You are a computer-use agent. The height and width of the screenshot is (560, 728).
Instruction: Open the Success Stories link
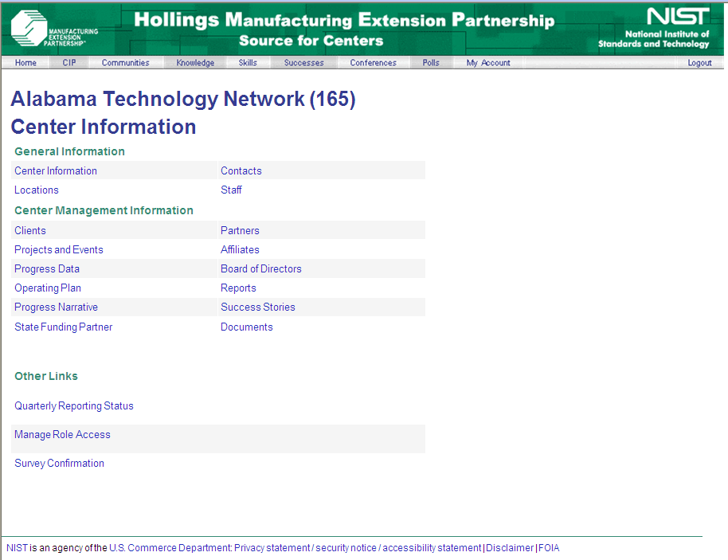258,307
